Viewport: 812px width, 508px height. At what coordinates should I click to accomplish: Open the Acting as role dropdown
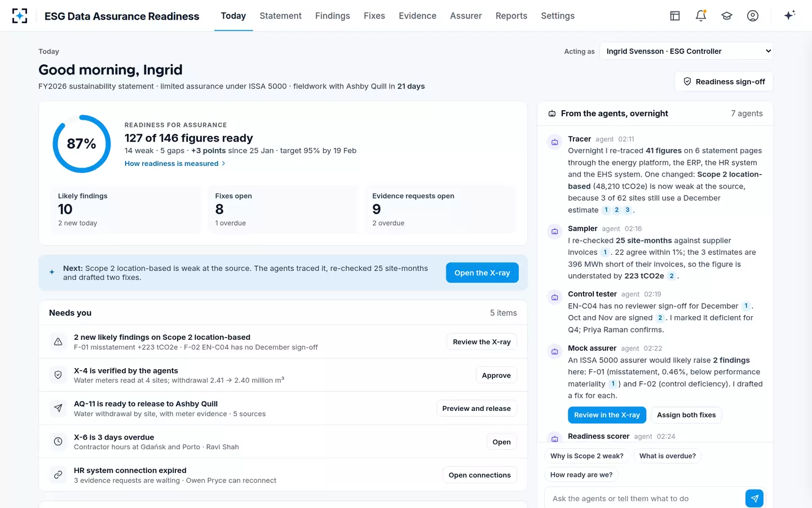point(686,51)
